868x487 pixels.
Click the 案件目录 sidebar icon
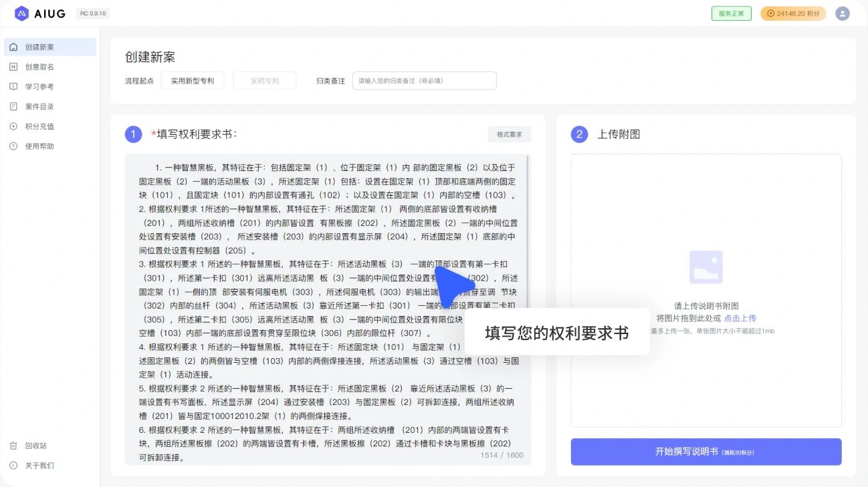click(13, 106)
